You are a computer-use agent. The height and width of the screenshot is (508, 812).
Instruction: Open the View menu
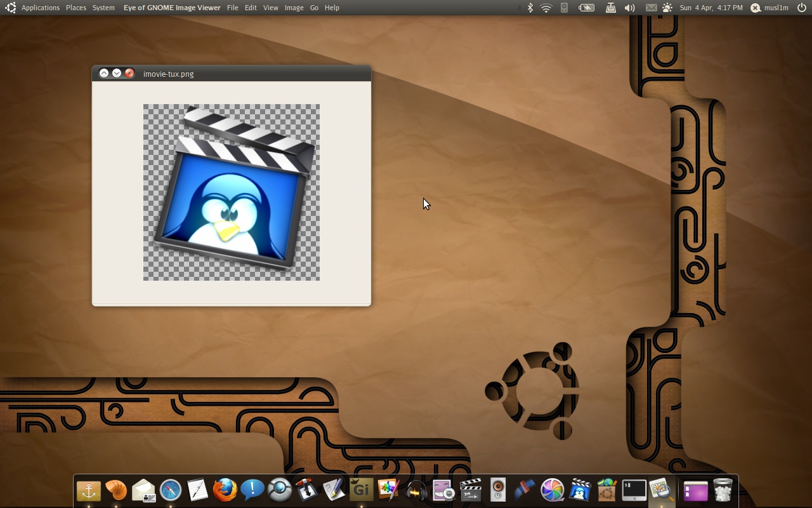coord(271,8)
